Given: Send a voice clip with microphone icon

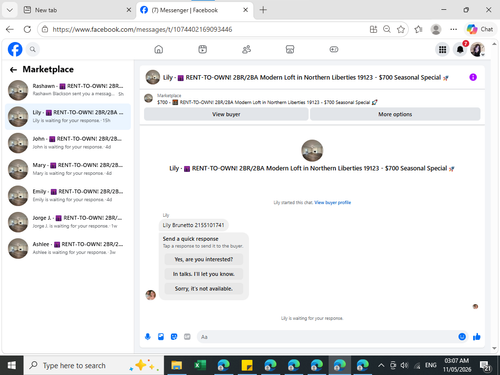Looking at the screenshot, I should (148, 337).
